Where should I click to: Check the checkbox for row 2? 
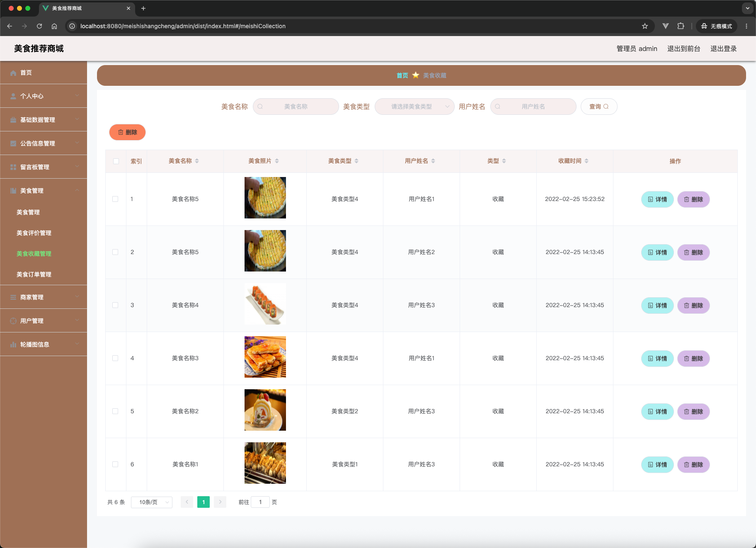[115, 252]
